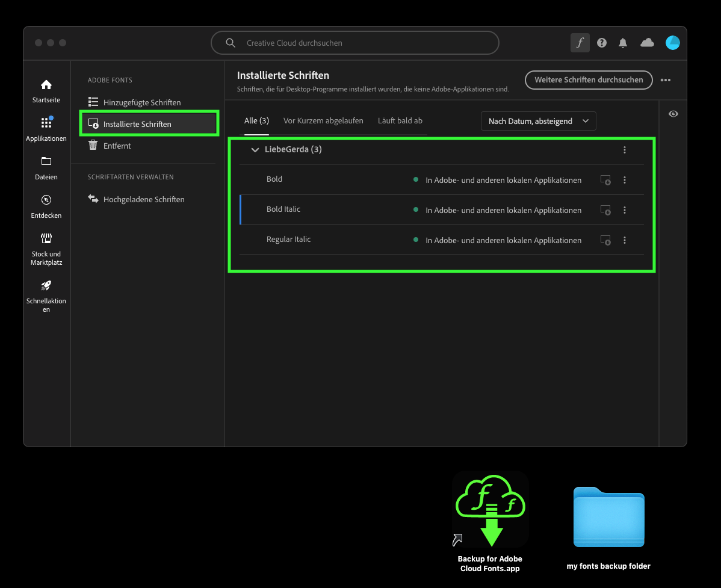This screenshot has height=588, width=721.
Task: Click the Installierte Schriften page heading
Action: click(x=283, y=75)
